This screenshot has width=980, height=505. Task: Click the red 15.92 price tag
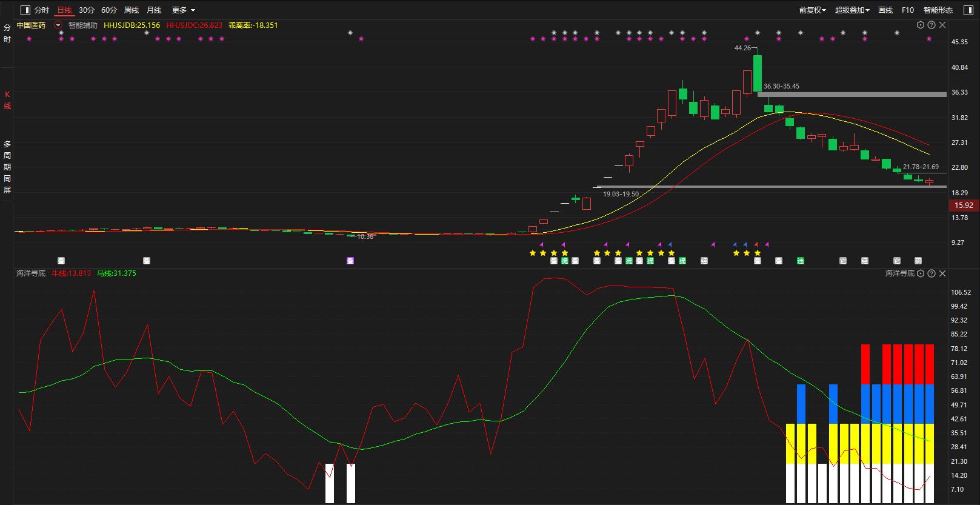coord(964,206)
